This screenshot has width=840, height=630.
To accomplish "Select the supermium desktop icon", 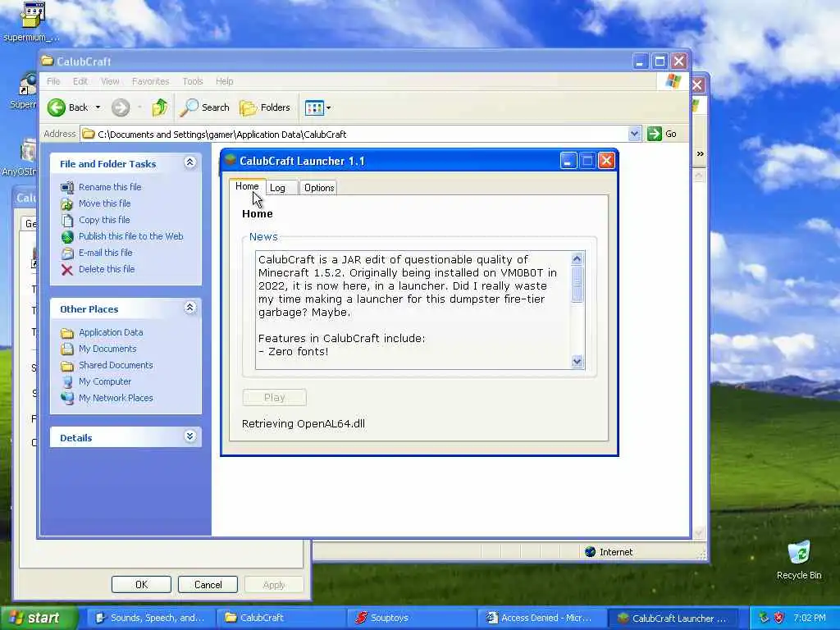I will (32, 21).
